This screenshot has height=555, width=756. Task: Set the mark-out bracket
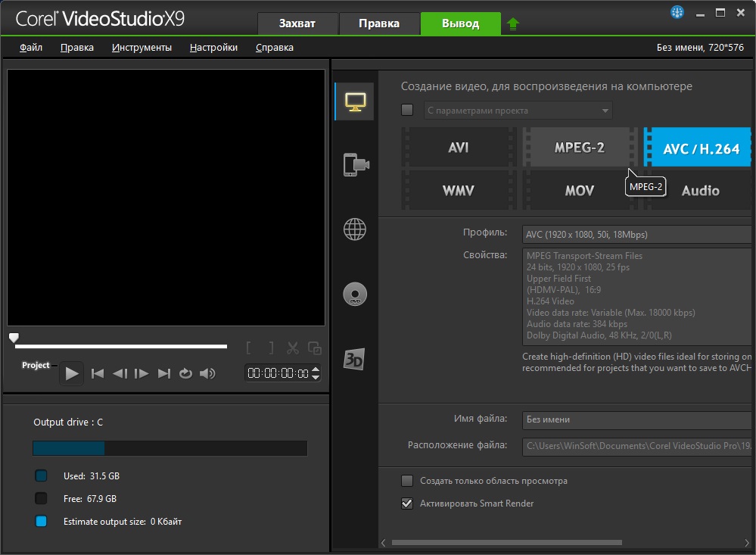pos(271,348)
